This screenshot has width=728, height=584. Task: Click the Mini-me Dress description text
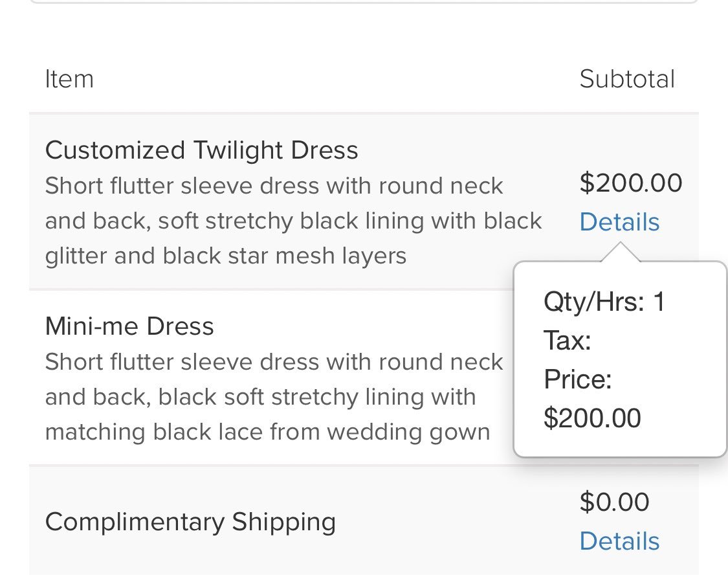point(274,397)
